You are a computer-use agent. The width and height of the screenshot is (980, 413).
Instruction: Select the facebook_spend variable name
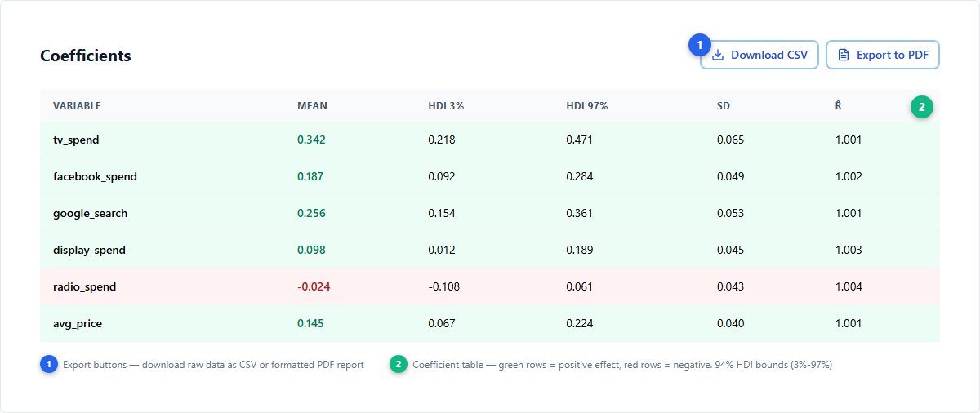pos(95,176)
